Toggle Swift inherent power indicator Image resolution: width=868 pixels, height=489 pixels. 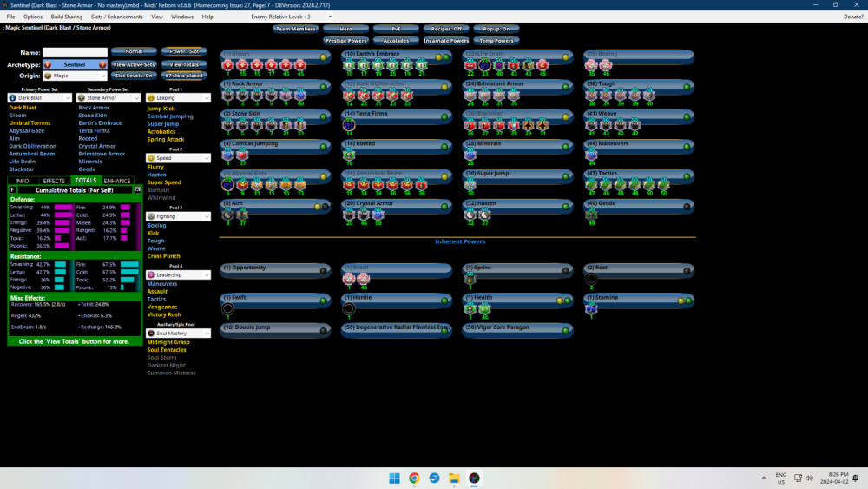click(323, 301)
